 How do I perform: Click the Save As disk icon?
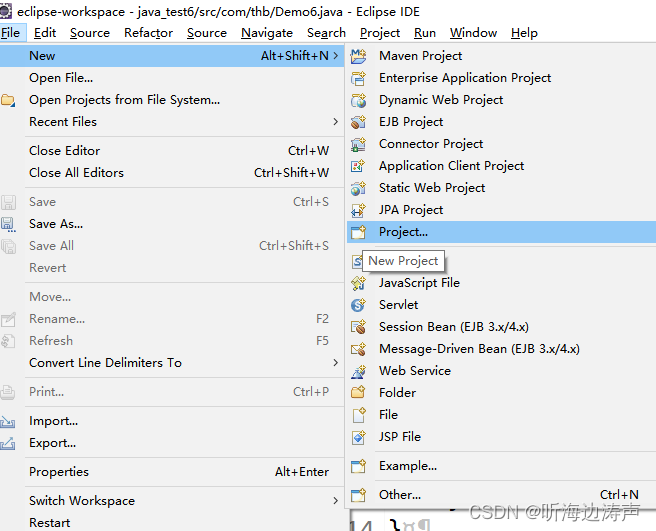tap(8, 224)
